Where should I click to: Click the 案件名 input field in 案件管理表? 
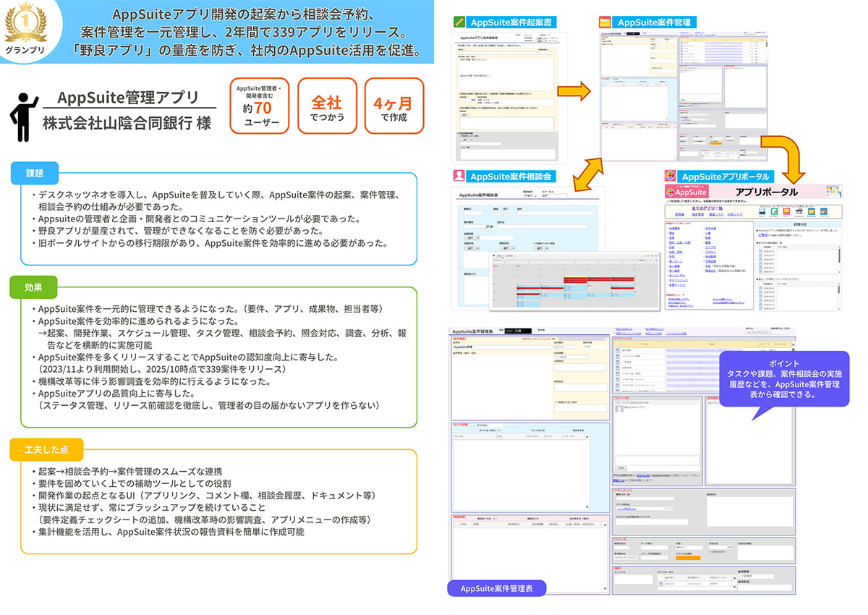tap(503, 347)
